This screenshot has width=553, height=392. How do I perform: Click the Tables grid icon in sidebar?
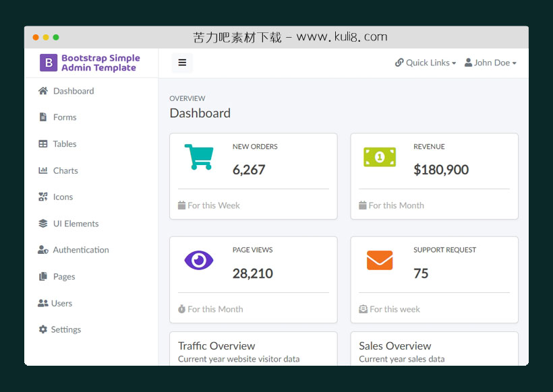(x=42, y=143)
